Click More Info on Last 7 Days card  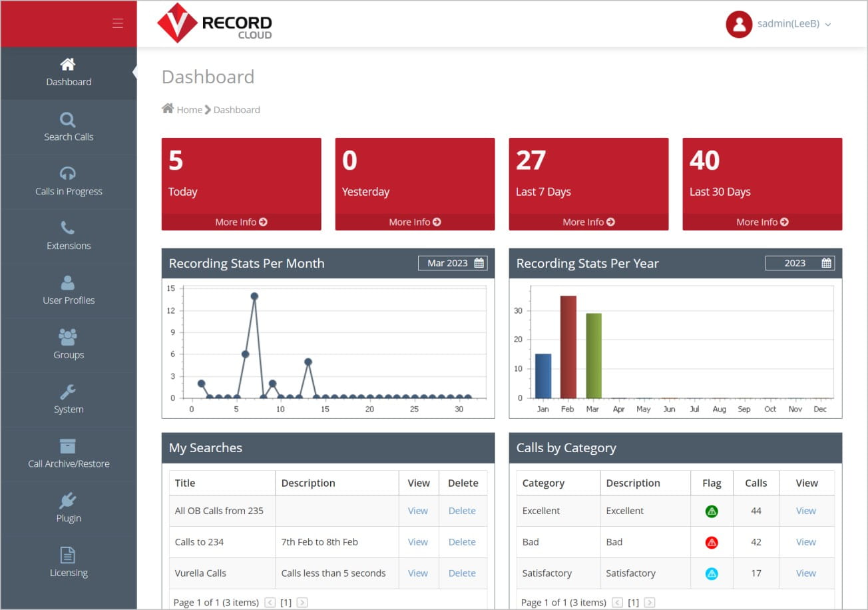(x=588, y=222)
